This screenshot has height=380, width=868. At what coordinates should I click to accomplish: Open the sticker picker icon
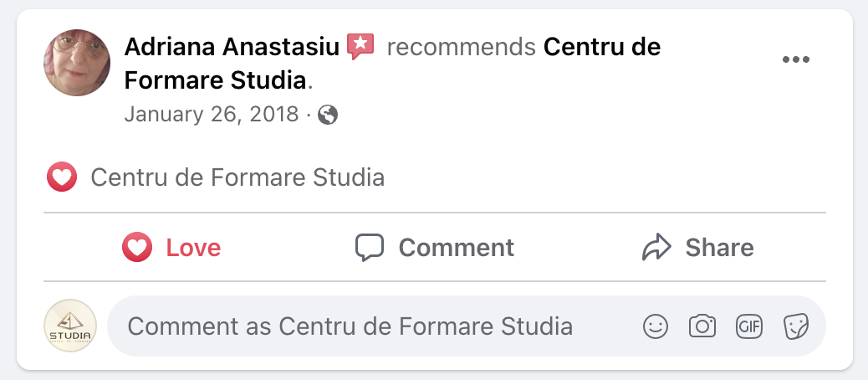tap(794, 326)
